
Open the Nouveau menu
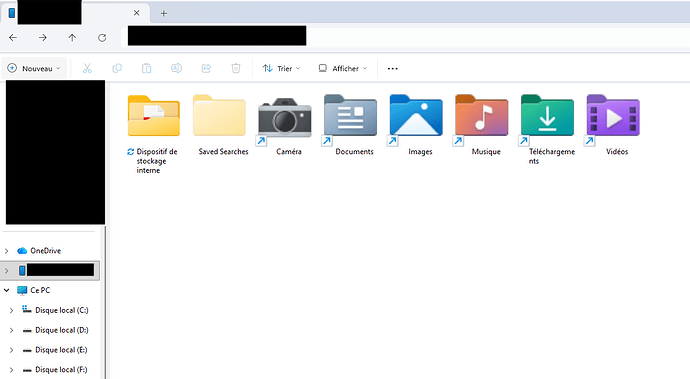[x=34, y=68]
